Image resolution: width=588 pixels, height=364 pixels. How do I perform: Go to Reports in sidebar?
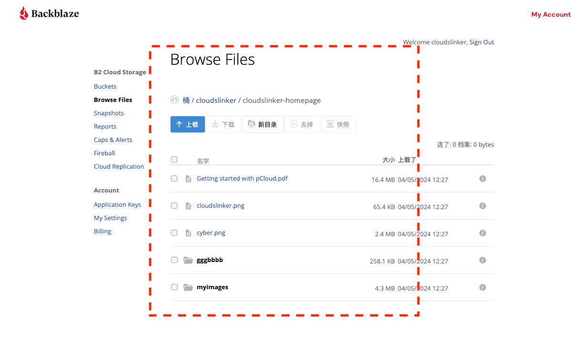(x=105, y=126)
